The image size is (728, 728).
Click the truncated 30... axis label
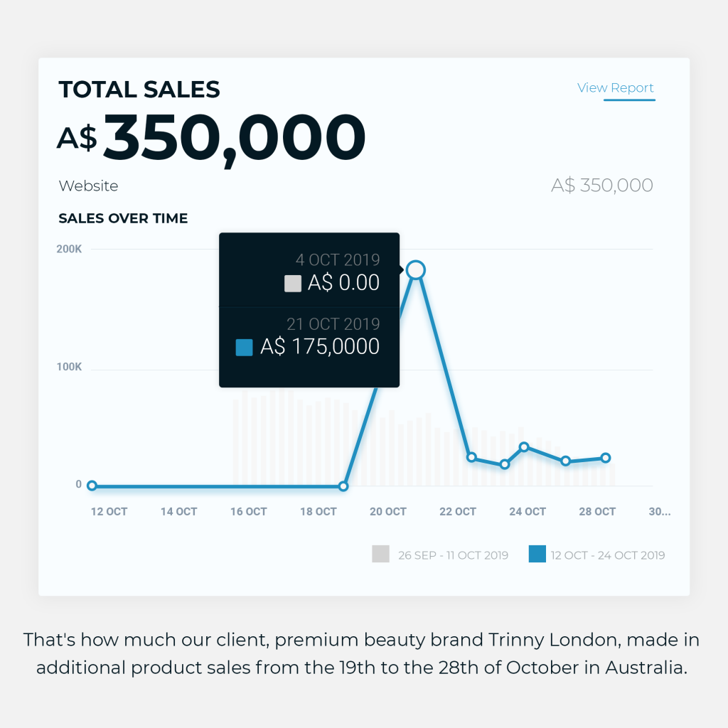(659, 512)
